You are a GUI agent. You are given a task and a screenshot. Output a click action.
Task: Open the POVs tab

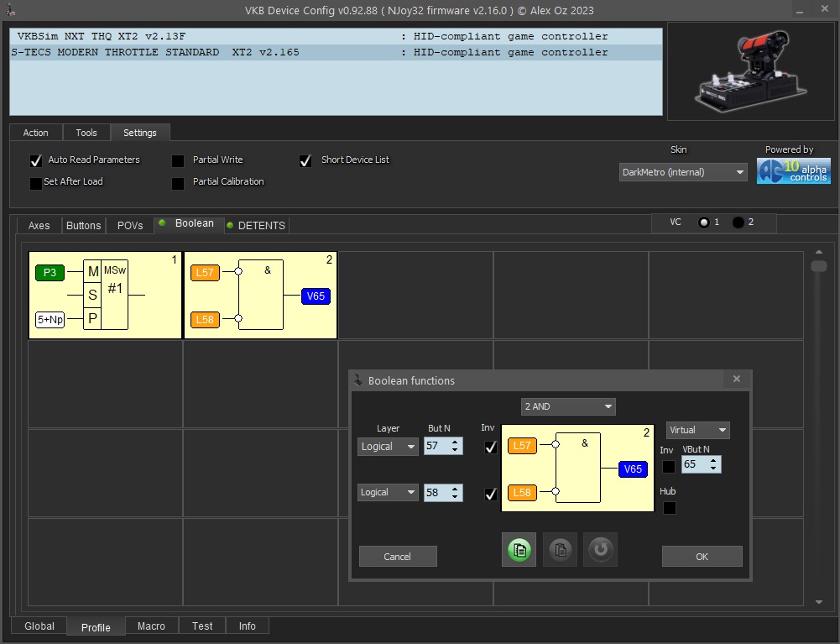click(x=130, y=225)
